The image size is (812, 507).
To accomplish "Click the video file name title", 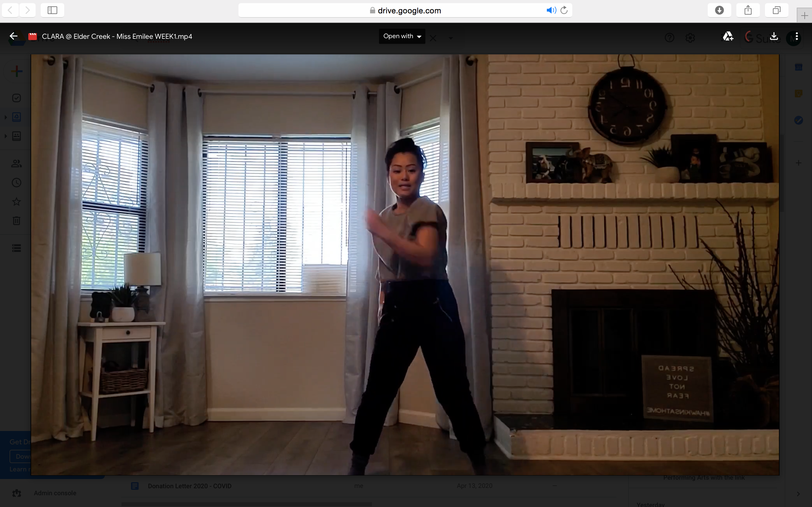I will click(x=117, y=37).
